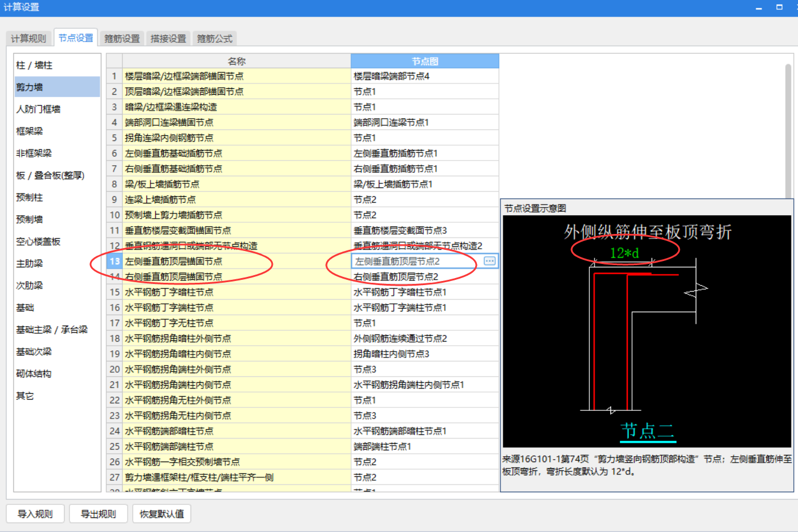The image size is (798, 532).
Task: Click the 端部洞口连梁节点1 cell
Action: (425, 122)
